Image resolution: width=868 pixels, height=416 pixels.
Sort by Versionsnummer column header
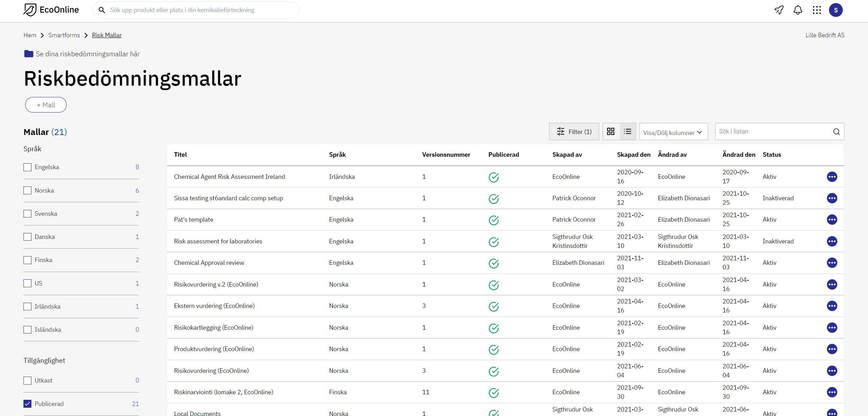(446, 155)
